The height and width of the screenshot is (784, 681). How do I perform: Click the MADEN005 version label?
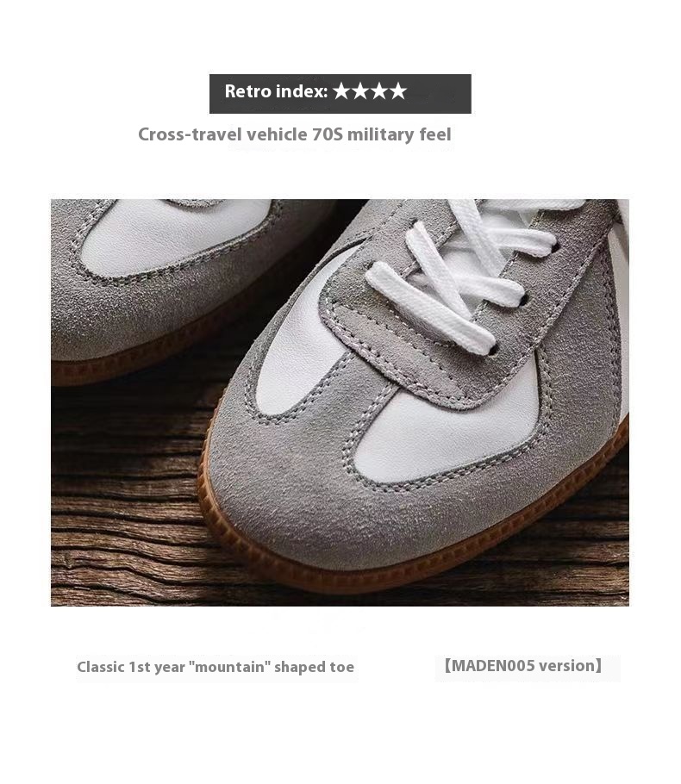523,666
